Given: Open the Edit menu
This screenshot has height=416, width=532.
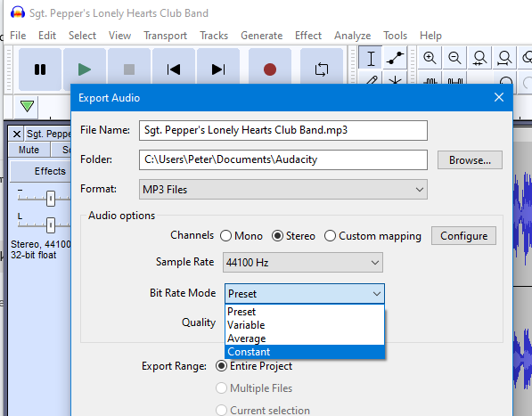Looking at the screenshot, I should pyautogui.click(x=47, y=36).
